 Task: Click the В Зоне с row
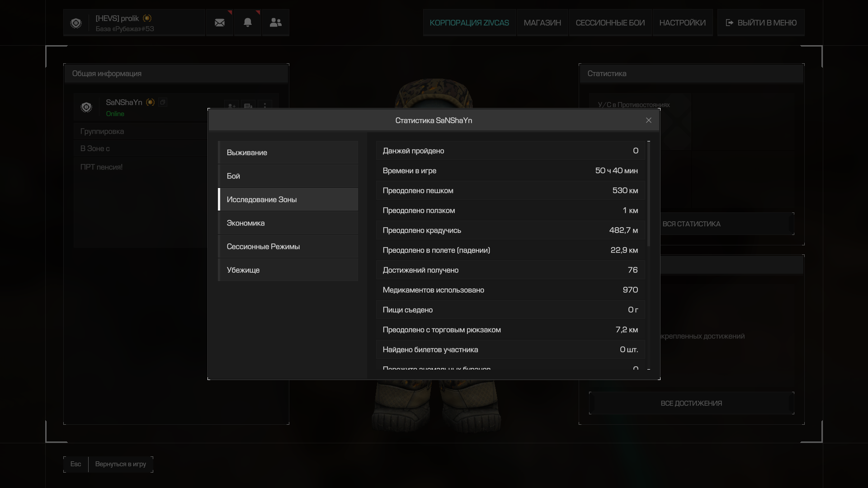coord(141,149)
